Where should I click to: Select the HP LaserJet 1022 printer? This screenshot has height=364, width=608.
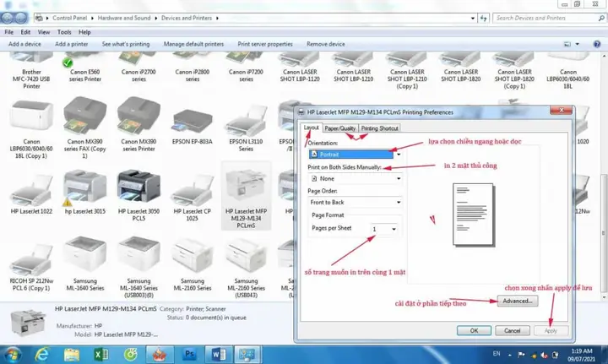point(31,193)
